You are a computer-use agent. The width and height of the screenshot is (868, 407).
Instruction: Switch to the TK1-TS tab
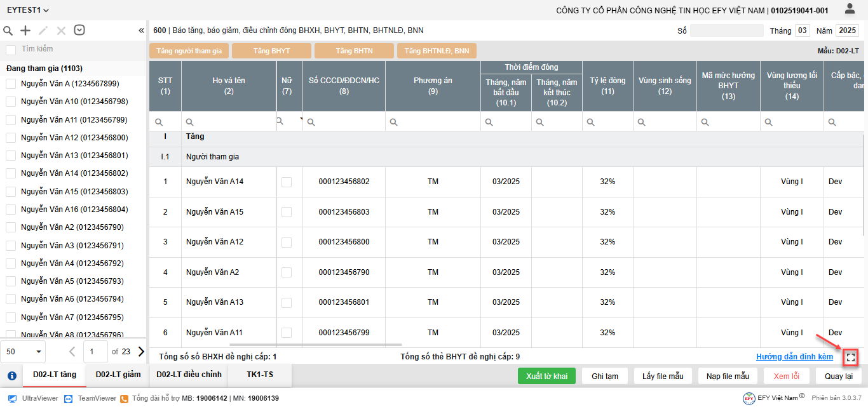[260, 375]
